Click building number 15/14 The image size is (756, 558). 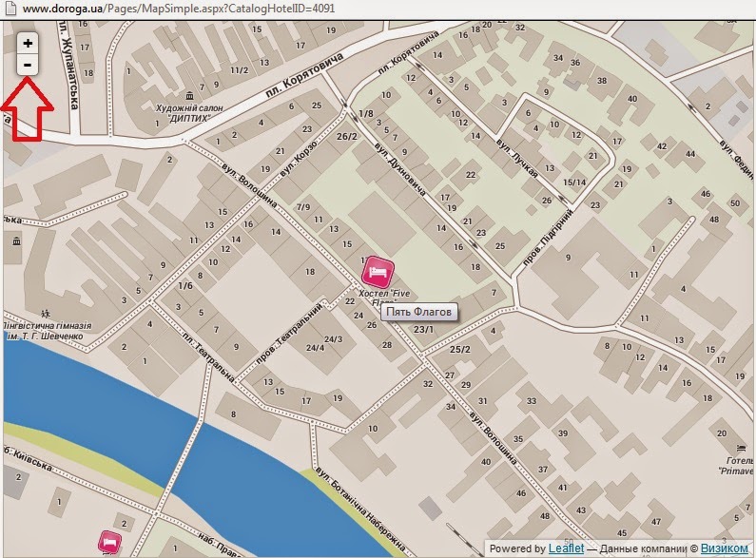click(x=574, y=183)
